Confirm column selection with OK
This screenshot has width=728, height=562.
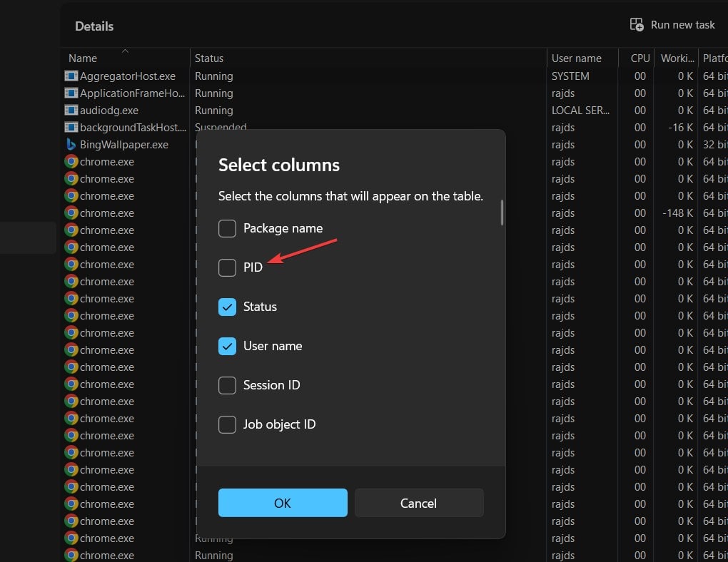pos(283,503)
